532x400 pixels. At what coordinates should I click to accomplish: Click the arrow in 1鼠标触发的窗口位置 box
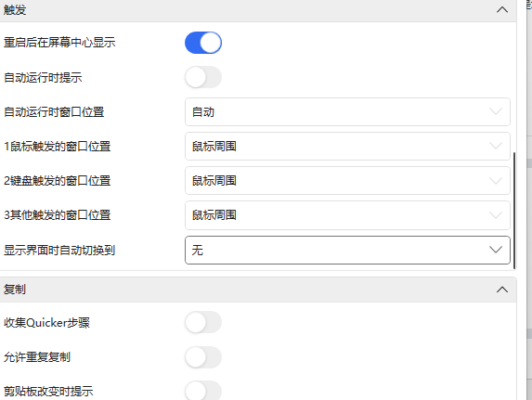(496, 147)
